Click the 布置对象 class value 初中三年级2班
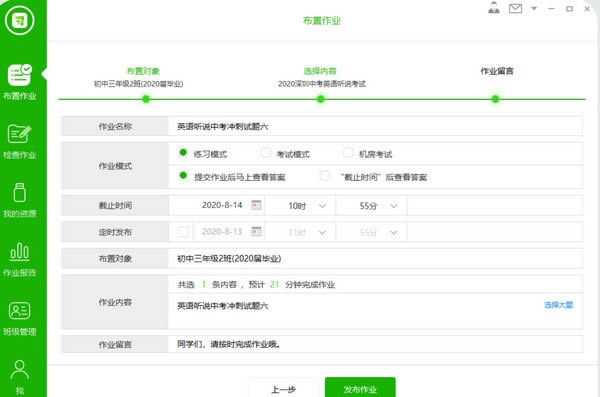Image resolution: width=600 pixels, height=397 pixels. coord(229,259)
